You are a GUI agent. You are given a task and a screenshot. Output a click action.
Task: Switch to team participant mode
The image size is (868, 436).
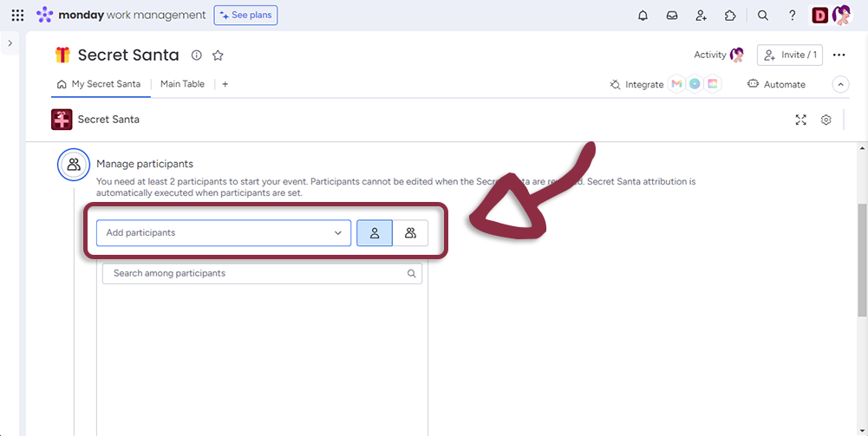coord(410,233)
